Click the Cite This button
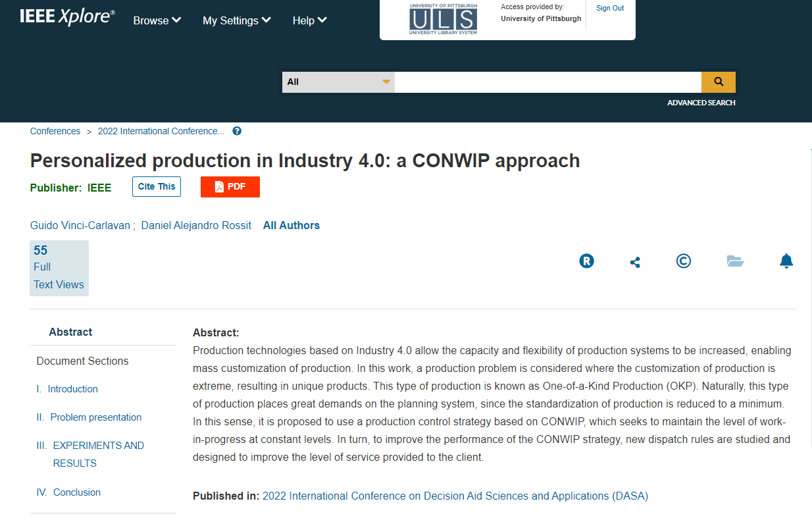This screenshot has width=812, height=522. tap(157, 187)
